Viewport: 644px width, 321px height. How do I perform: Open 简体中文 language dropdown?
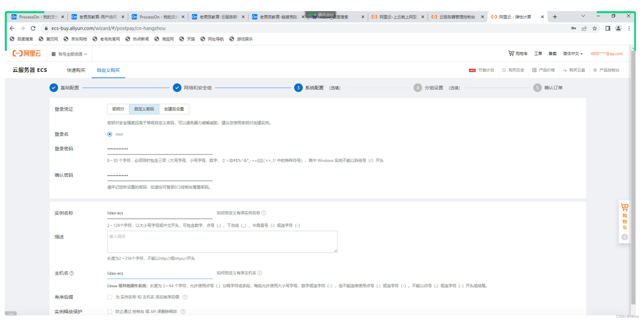(x=573, y=54)
